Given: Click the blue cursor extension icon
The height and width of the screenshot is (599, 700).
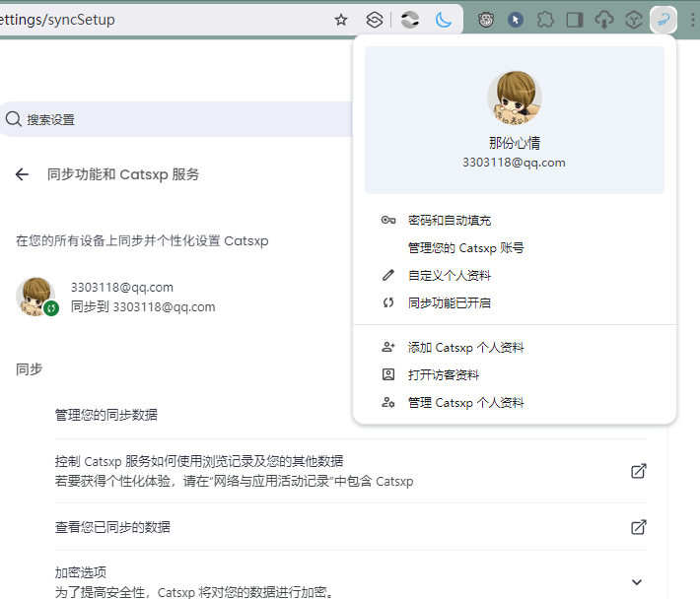Looking at the screenshot, I should coord(516,20).
